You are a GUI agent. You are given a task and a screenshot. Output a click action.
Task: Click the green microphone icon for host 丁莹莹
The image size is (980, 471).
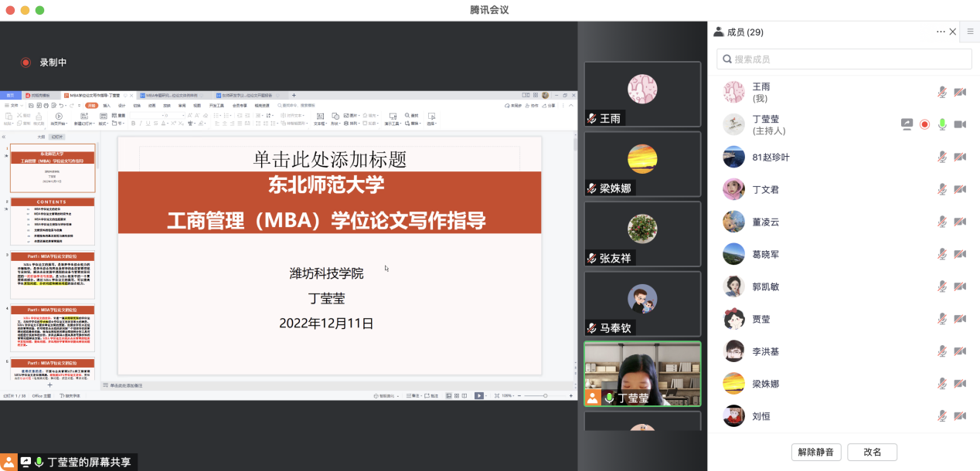pyautogui.click(x=942, y=124)
